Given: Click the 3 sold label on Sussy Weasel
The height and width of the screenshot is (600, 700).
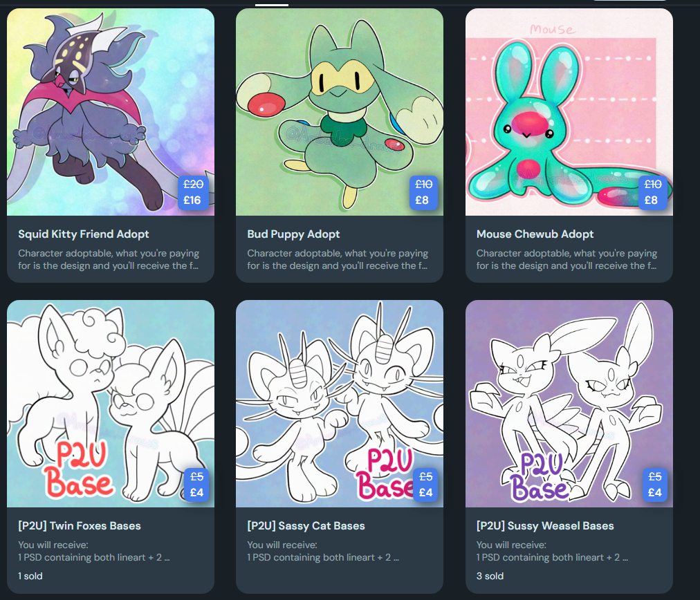Looking at the screenshot, I should (490, 576).
